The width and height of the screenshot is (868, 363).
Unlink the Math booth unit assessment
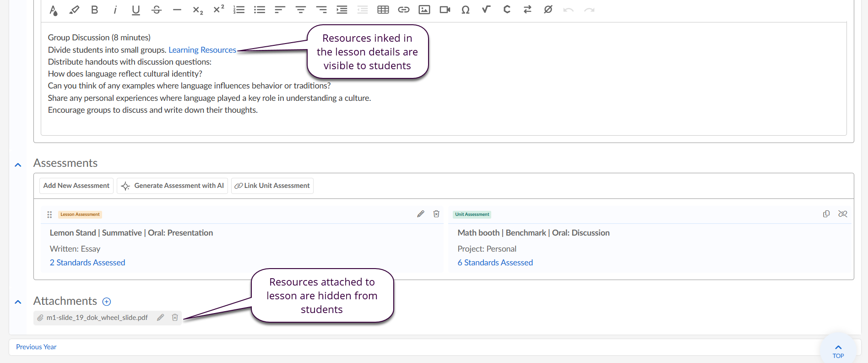843,214
